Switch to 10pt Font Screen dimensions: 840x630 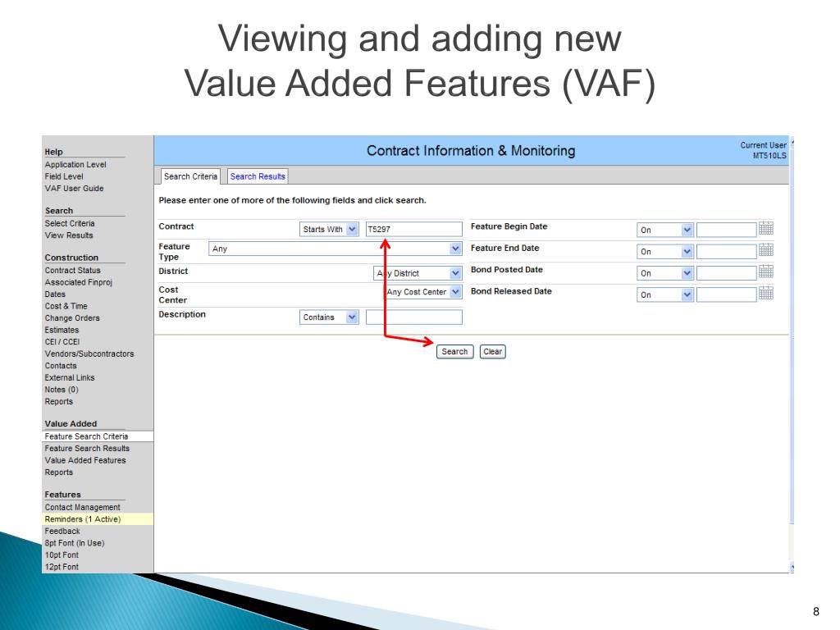(x=62, y=555)
